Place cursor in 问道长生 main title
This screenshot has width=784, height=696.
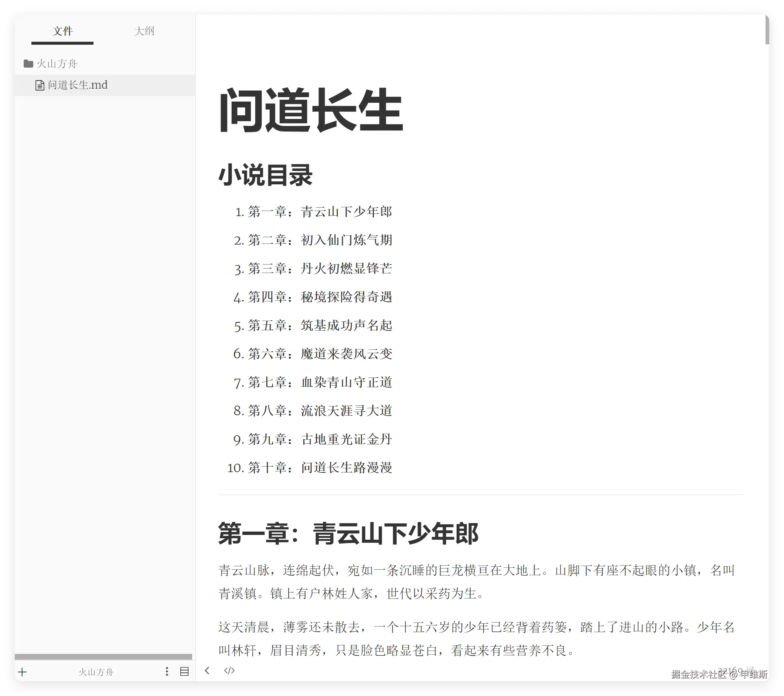(x=311, y=110)
